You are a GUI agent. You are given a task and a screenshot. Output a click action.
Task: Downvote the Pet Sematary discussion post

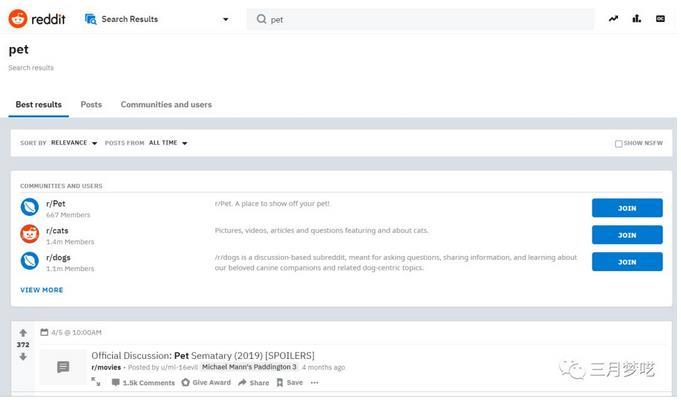pos(23,356)
